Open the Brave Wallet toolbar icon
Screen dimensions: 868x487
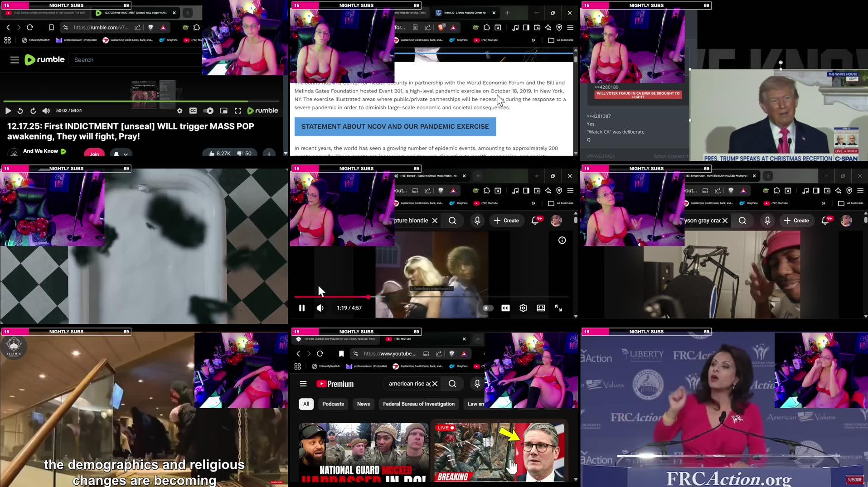pos(537,27)
